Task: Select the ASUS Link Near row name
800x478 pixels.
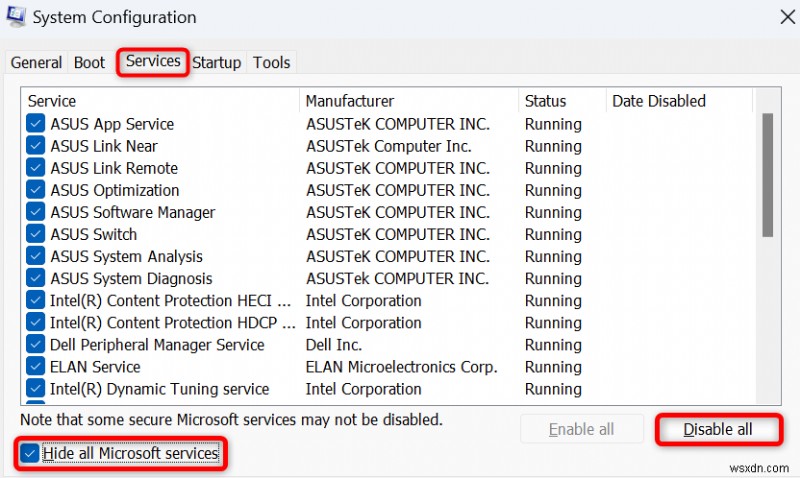Action: pos(104,146)
